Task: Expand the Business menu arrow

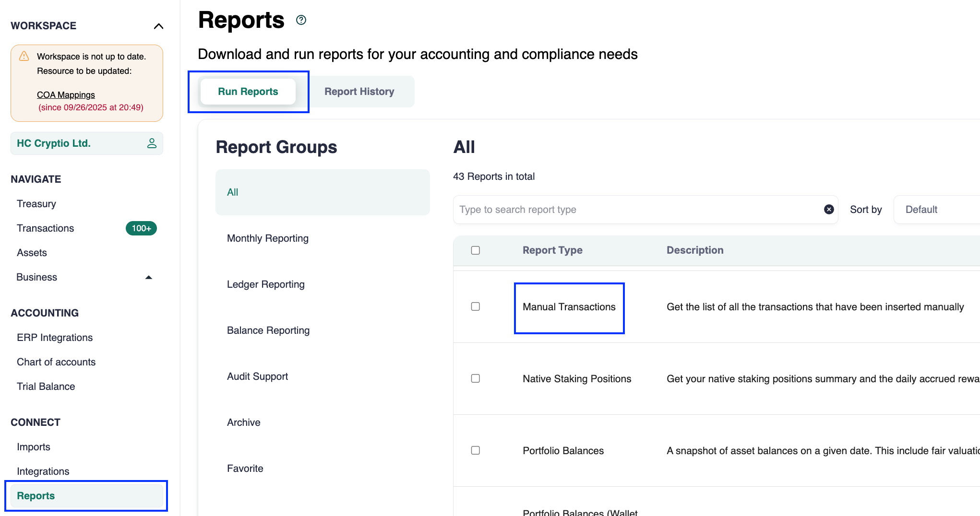Action: (149, 277)
